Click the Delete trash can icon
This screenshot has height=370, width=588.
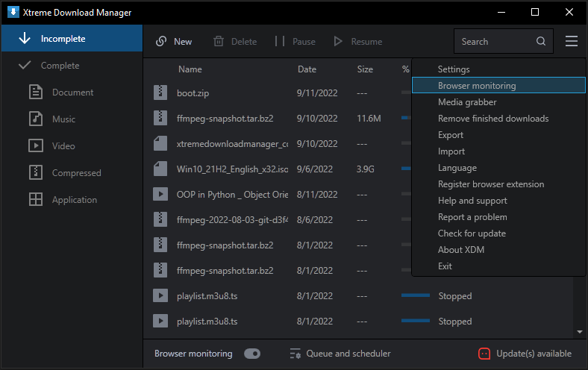(219, 41)
